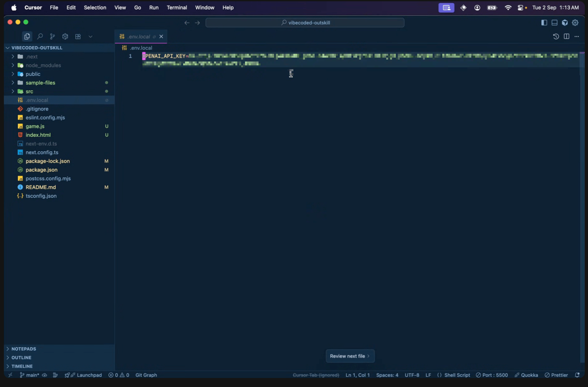Open the macOS Wi-Fi status menu
This screenshot has width=588, height=387.
point(508,7)
